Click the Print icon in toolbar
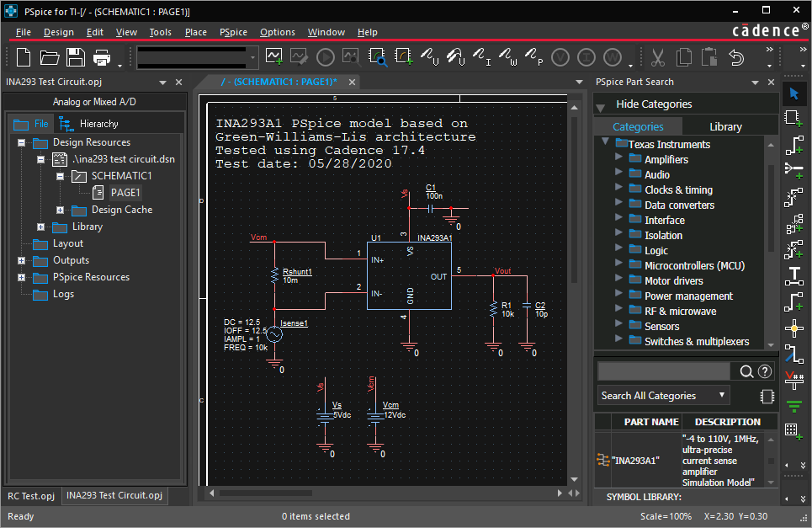 102,57
